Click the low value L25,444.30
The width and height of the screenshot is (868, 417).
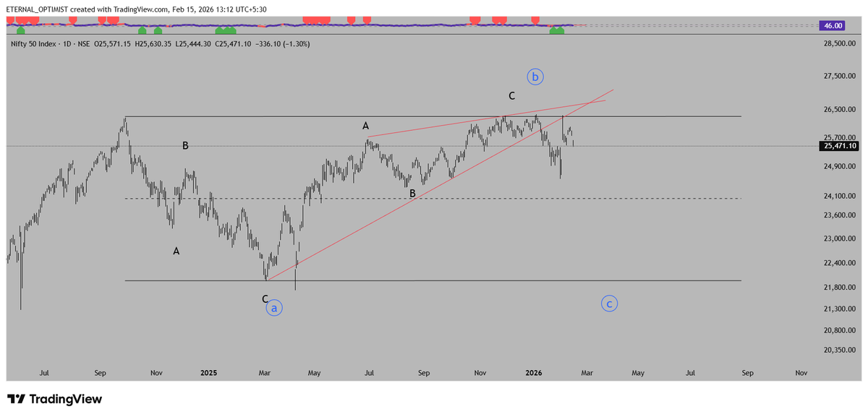pos(193,44)
